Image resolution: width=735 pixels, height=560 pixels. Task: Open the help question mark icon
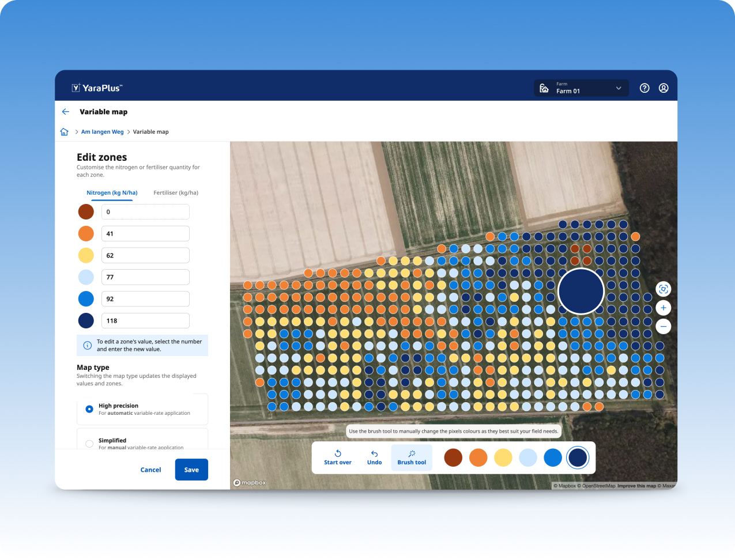(x=644, y=88)
